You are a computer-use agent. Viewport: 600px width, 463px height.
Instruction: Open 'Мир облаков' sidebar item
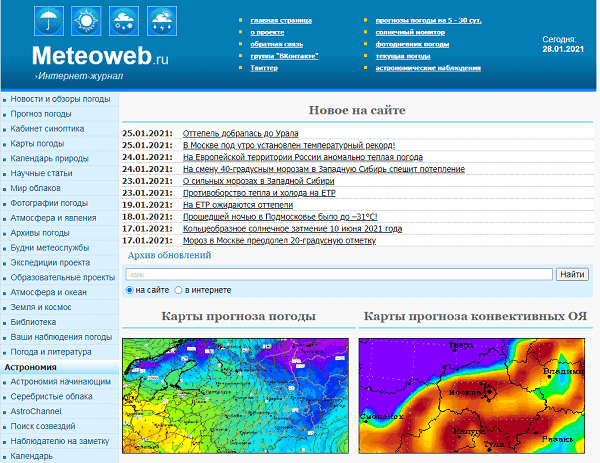35,188
